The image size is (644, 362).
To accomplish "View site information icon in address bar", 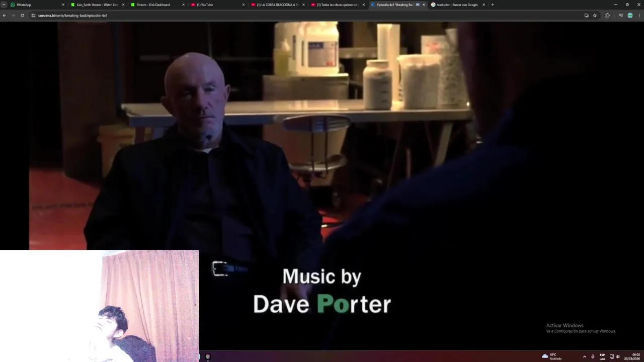I will coord(33,16).
